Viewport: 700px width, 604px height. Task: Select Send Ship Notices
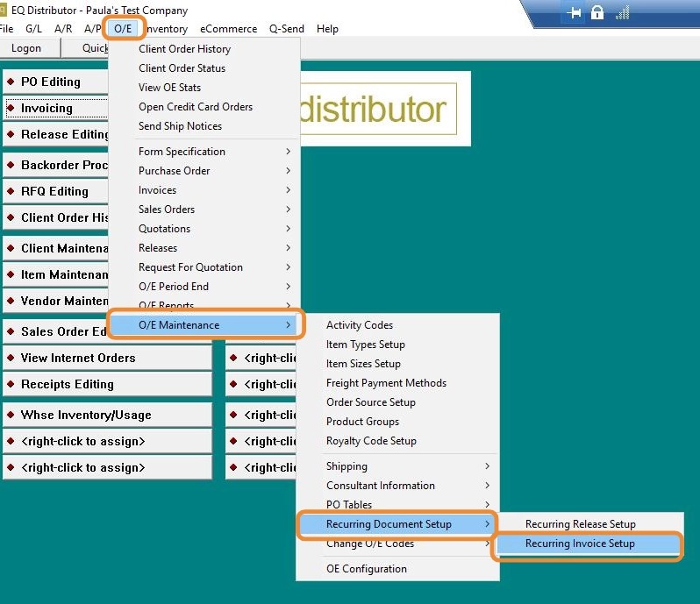204,126
